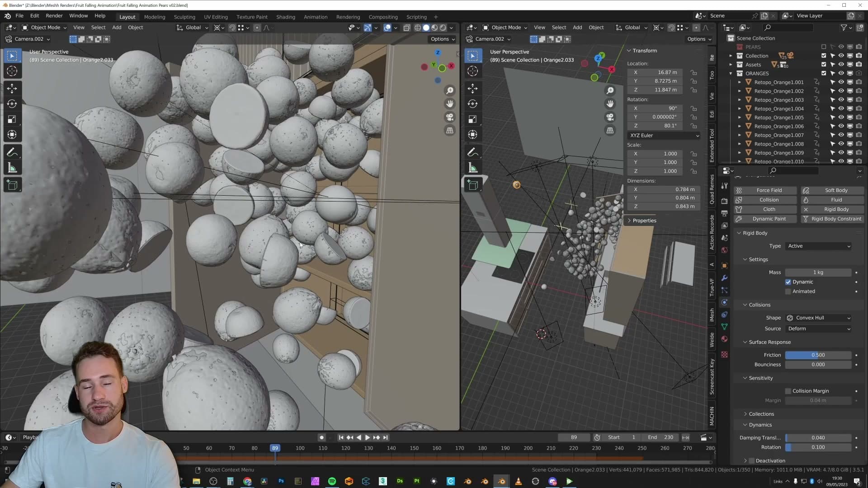Select the Move tool in left viewport
868x488 pixels.
coord(12,89)
